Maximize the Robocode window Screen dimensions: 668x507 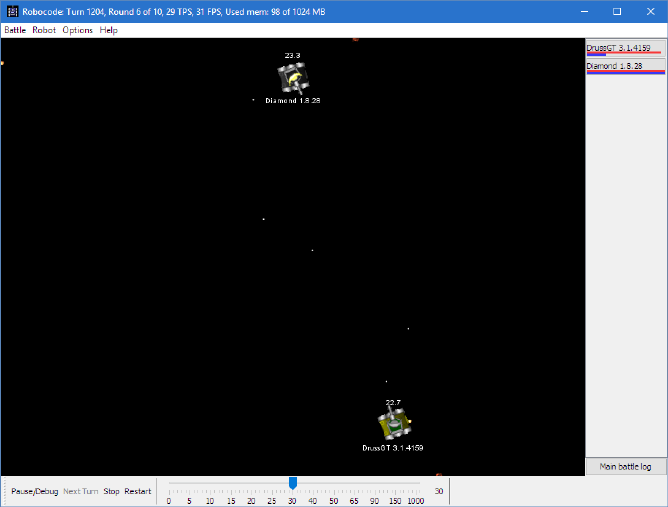(617, 12)
